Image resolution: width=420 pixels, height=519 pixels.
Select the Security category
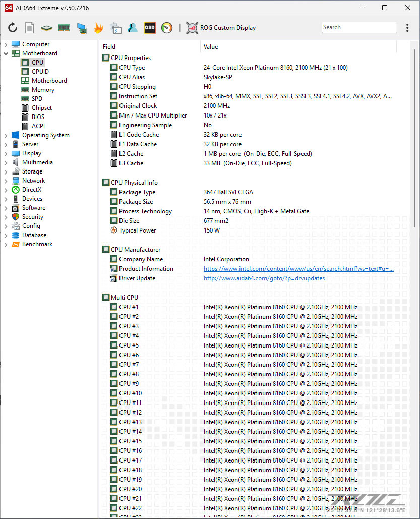[33, 217]
